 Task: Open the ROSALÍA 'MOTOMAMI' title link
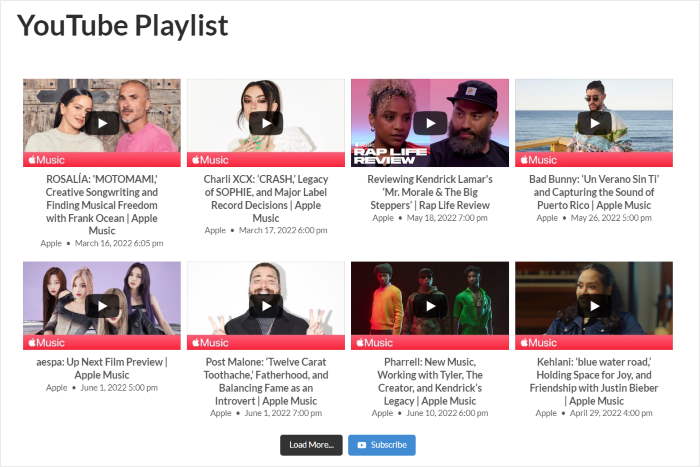(x=102, y=205)
